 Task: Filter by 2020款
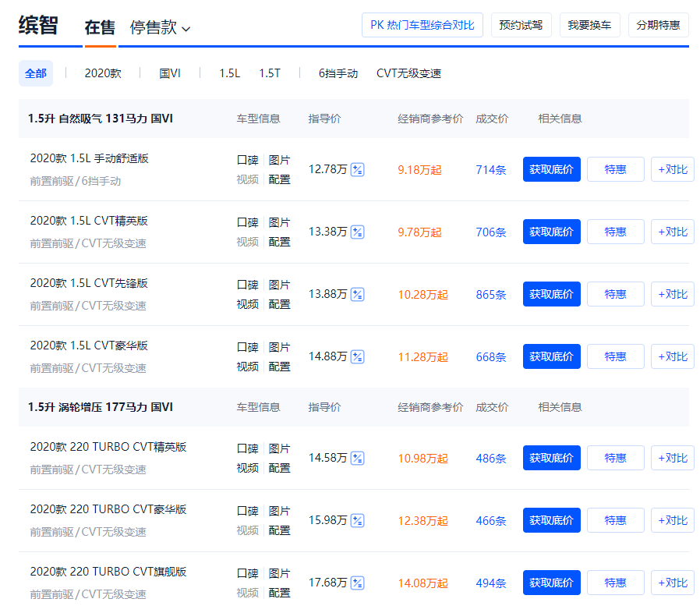pos(103,73)
